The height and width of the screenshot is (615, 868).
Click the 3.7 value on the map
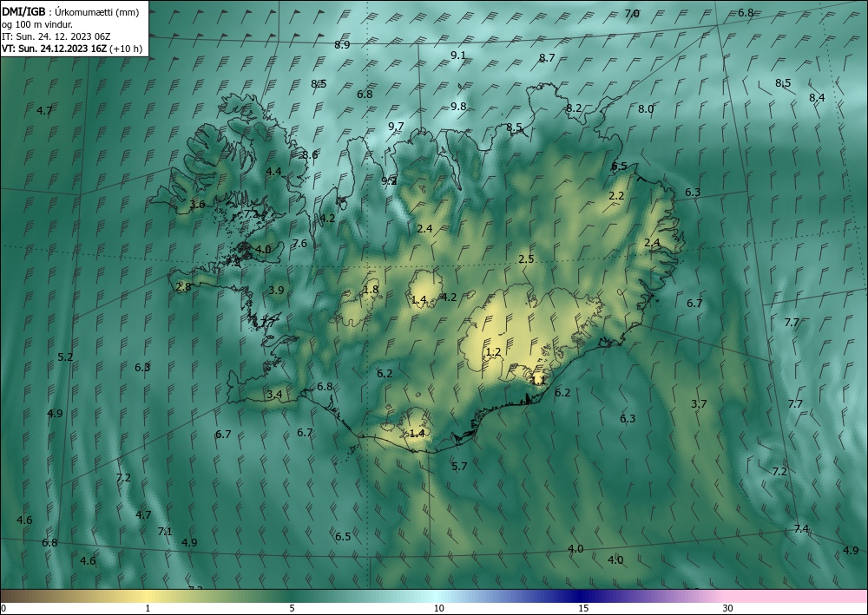click(x=699, y=404)
